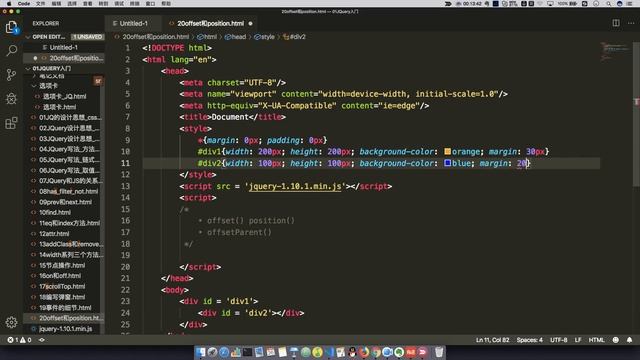
Task: Open 09prev和next.html in explorer
Action: (65, 202)
